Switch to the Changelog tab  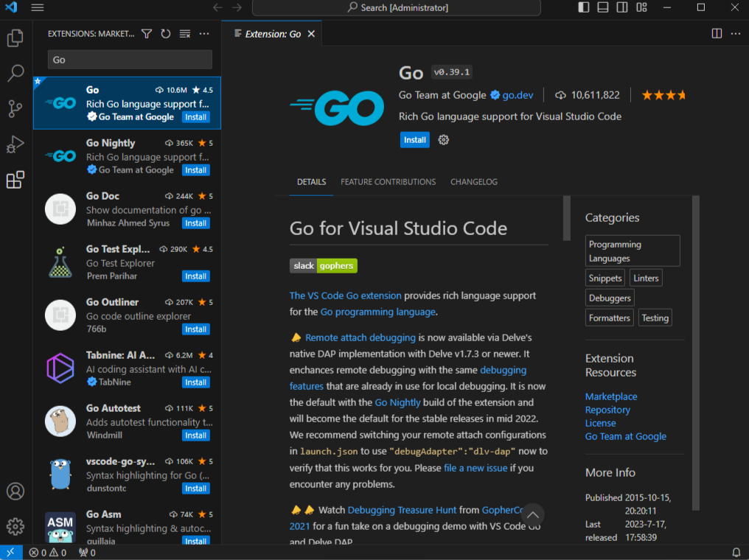click(474, 182)
